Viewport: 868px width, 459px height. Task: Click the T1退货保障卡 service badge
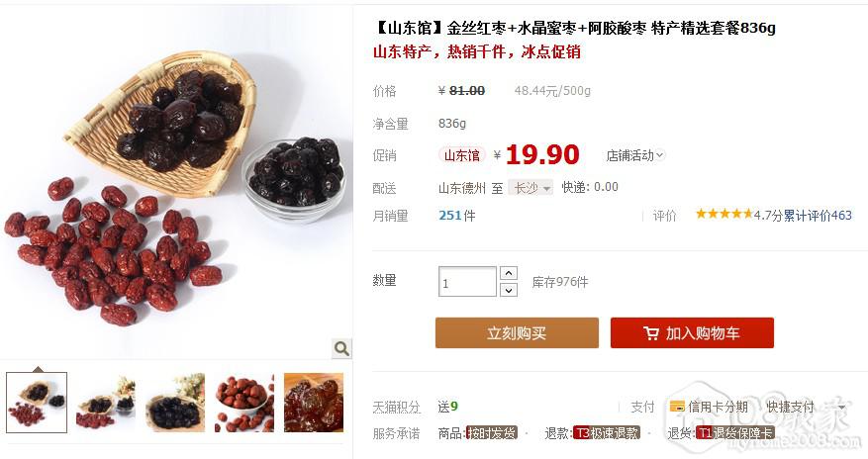point(734,433)
